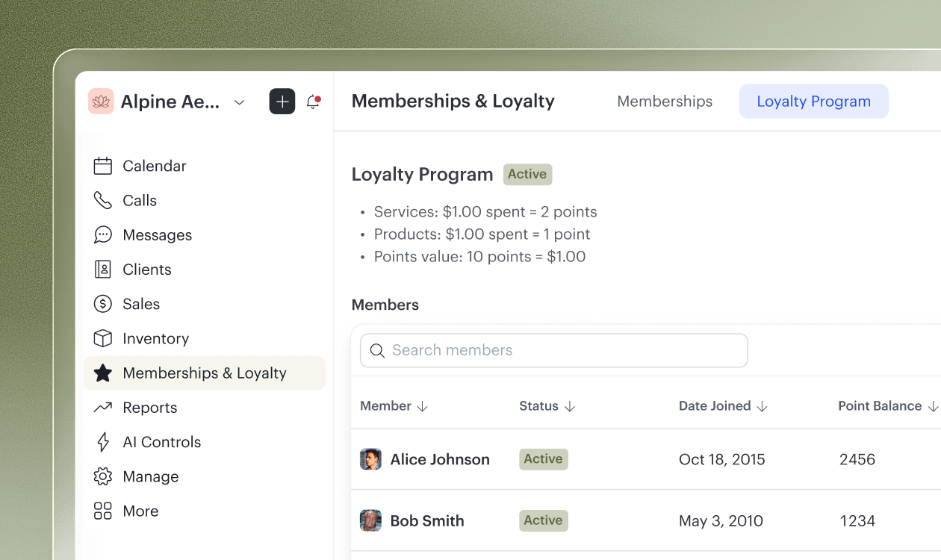The image size is (941, 560).
Task: Switch to the Memberships tab
Action: [664, 102]
